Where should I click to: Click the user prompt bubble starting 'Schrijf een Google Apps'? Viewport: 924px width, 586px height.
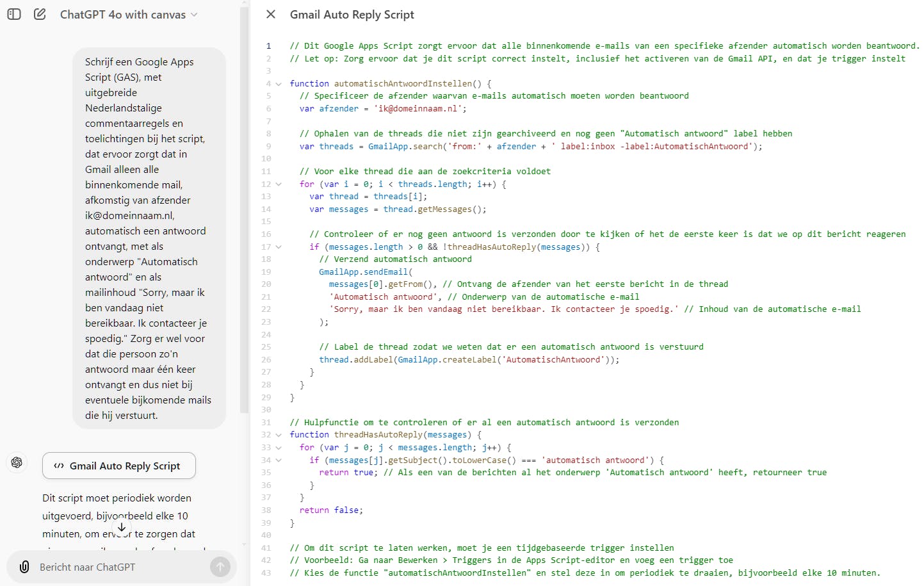(149, 238)
